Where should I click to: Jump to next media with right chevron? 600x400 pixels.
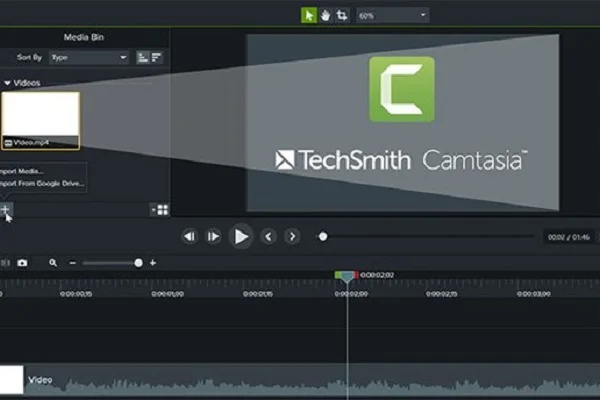coord(292,237)
